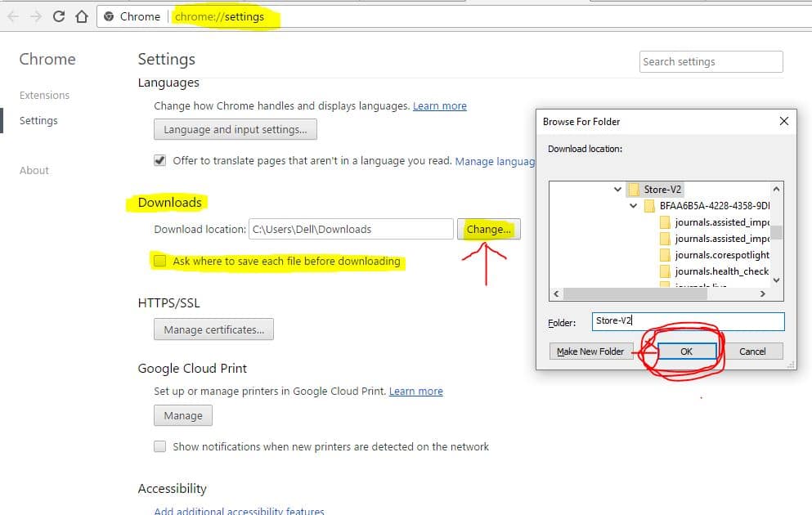Collapse the BFAA6B5A-4228-4358 folder node
The height and width of the screenshot is (515, 812).
[633, 205]
